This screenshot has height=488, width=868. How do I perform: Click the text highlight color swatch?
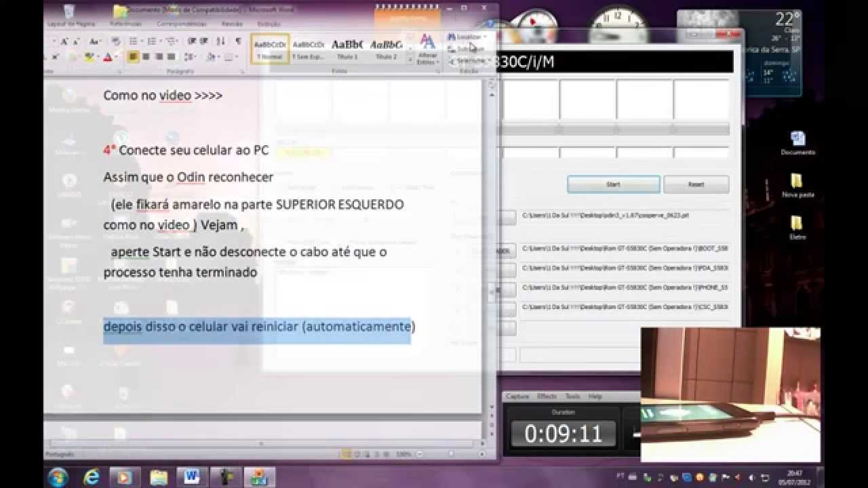point(89,57)
